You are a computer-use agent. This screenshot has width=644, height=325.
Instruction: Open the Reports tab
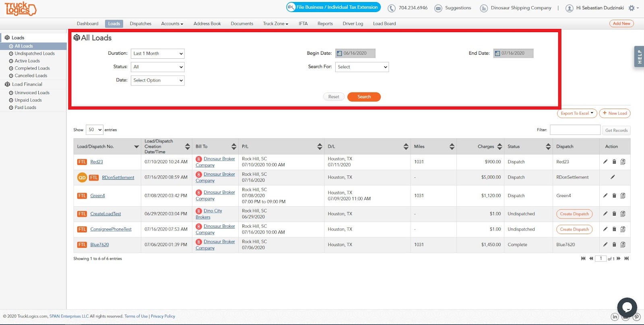pos(325,24)
